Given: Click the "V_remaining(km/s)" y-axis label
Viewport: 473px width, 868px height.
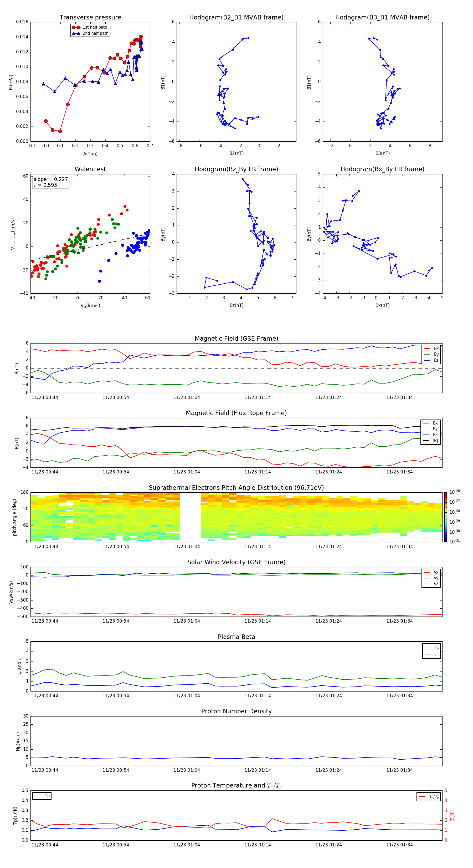Looking at the screenshot, I should [x=13, y=234].
